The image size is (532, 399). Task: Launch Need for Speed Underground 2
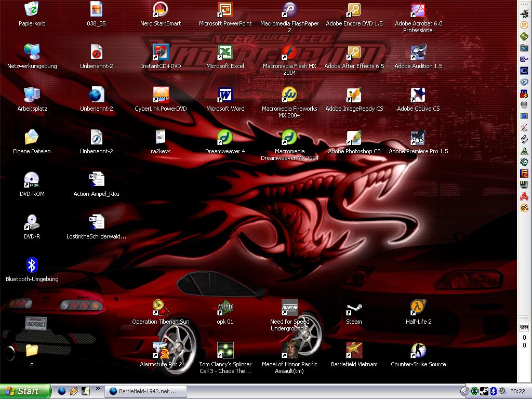(289, 308)
